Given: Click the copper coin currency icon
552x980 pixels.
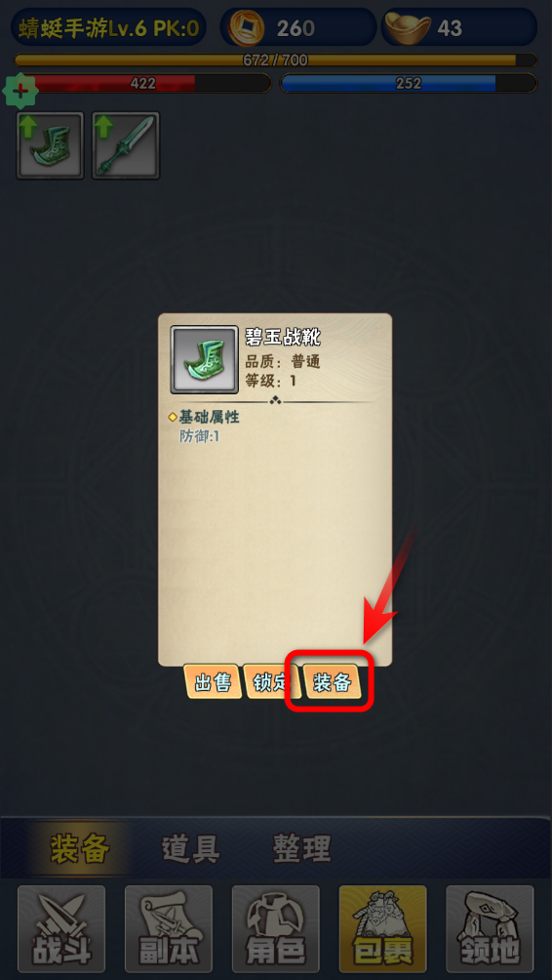Looking at the screenshot, I should [x=246, y=28].
